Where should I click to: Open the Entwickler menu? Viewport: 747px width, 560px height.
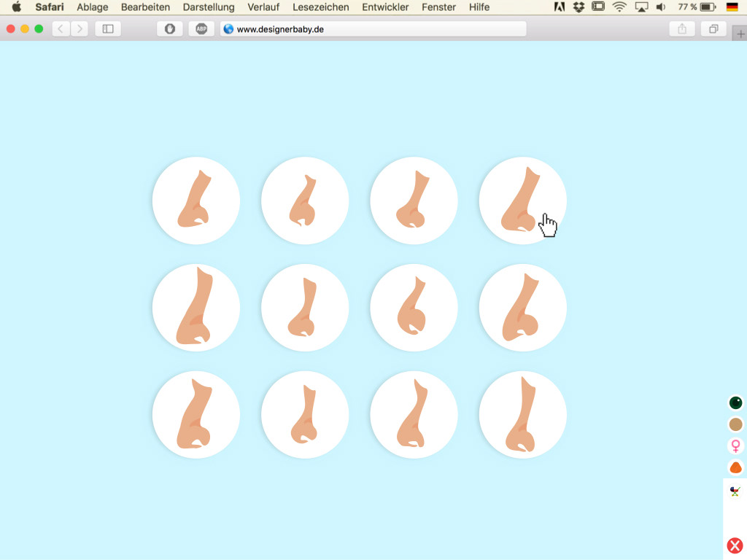pyautogui.click(x=385, y=7)
